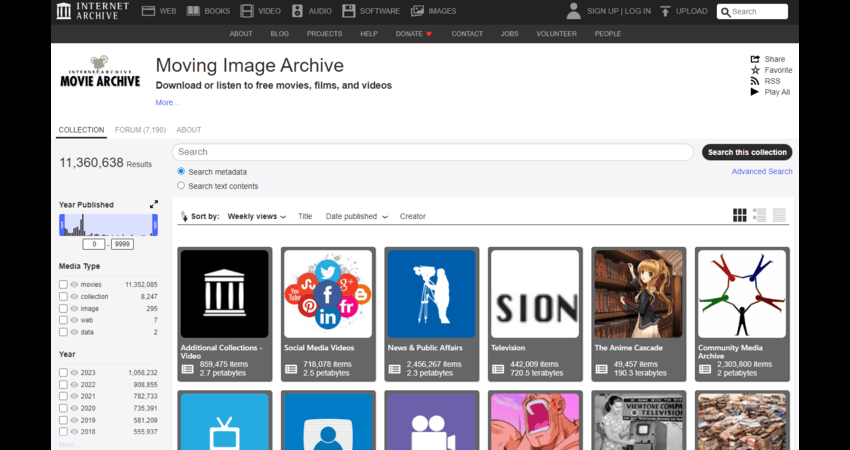Check the collection media type checkbox

(63, 297)
